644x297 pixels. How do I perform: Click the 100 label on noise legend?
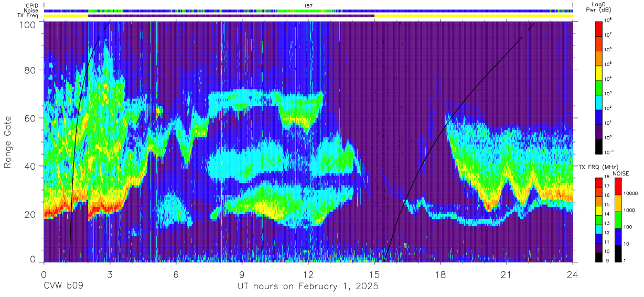628,227
